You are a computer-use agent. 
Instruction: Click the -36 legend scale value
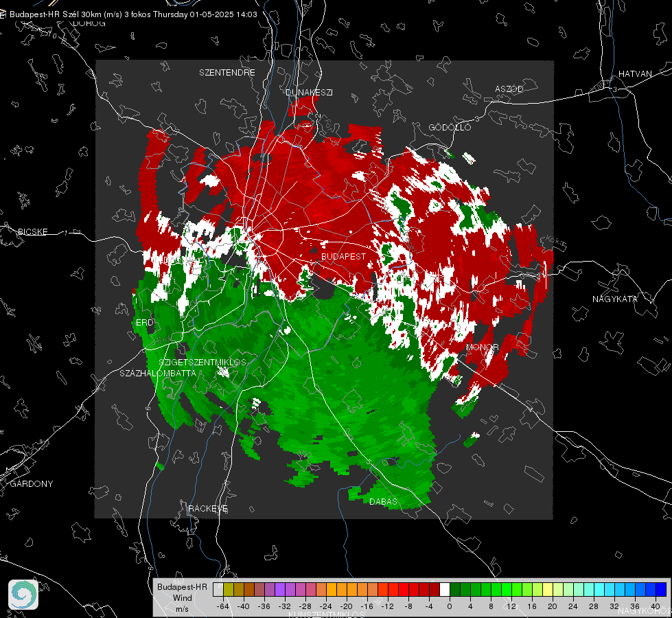coord(264,606)
